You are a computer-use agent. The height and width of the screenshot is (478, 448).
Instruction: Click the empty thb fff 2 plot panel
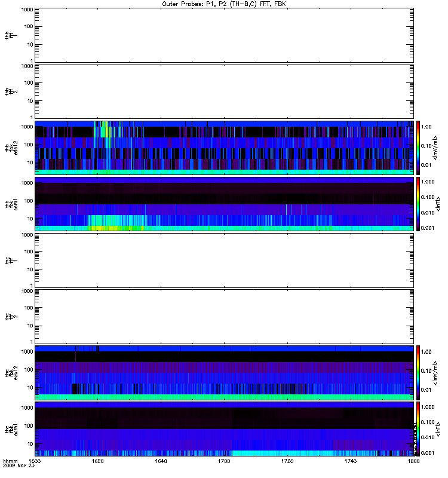pos(224,91)
